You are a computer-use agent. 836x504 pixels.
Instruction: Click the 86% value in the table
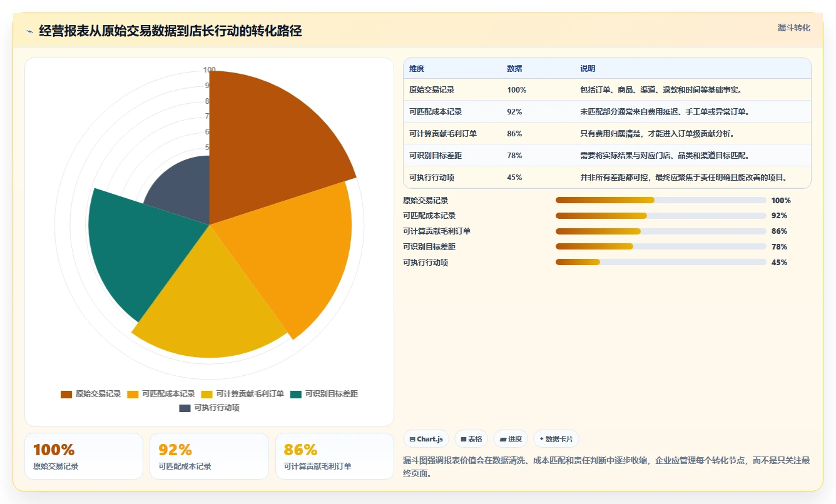pos(514,134)
